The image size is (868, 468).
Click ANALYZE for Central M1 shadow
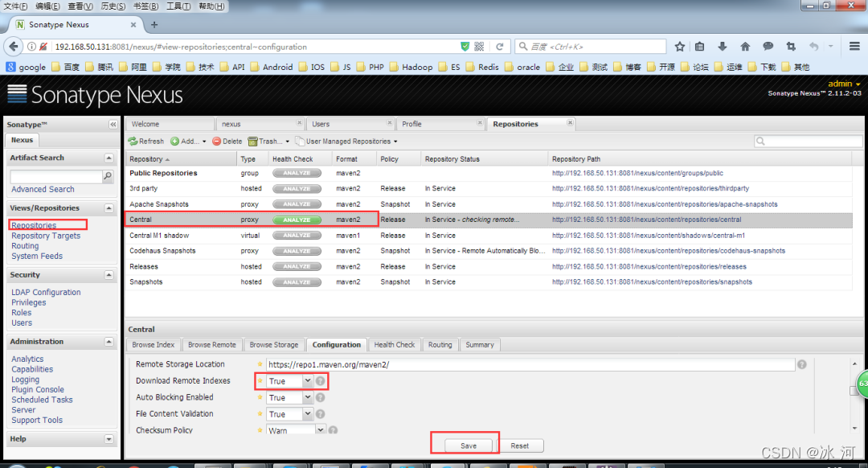(x=297, y=236)
